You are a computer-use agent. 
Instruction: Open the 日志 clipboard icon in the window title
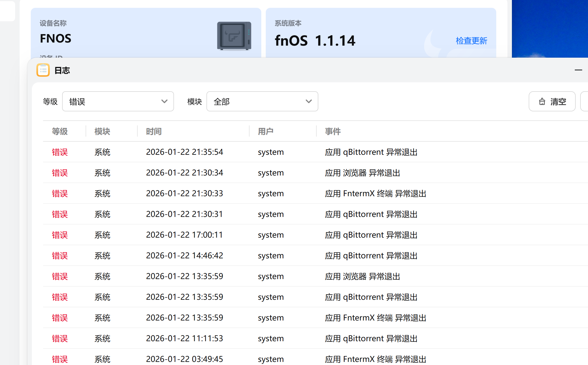pos(43,70)
